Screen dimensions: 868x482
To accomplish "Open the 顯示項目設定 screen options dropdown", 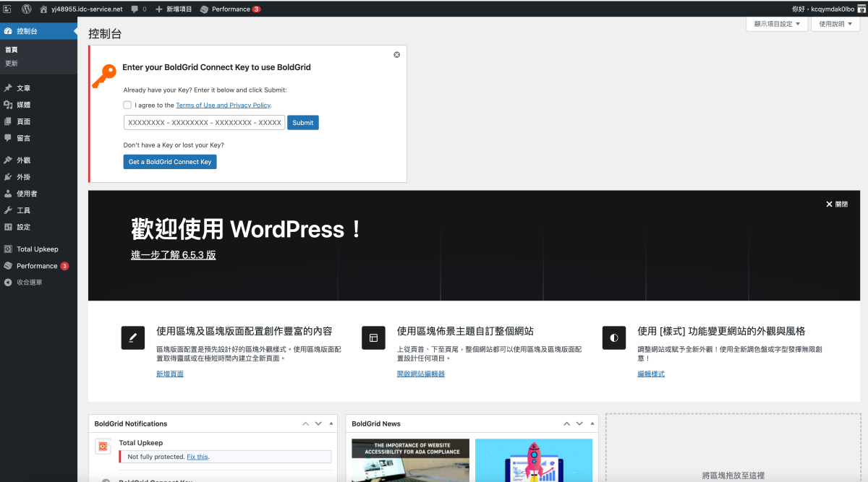I will click(776, 24).
